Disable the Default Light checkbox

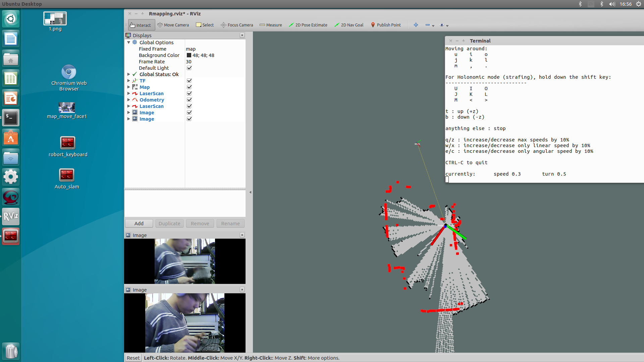pos(189,68)
